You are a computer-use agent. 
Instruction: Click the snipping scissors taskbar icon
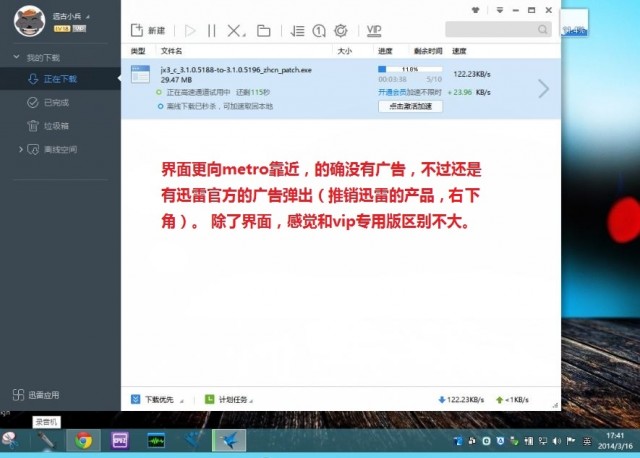[x=11, y=440]
